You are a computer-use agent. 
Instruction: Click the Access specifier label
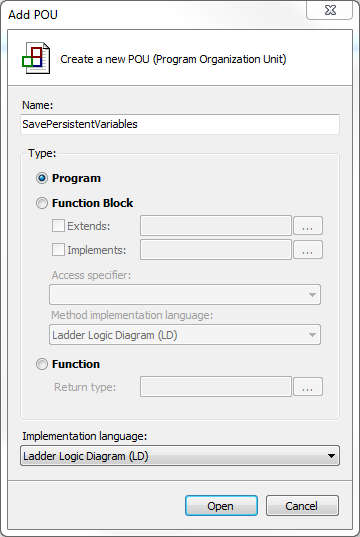(x=91, y=275)
